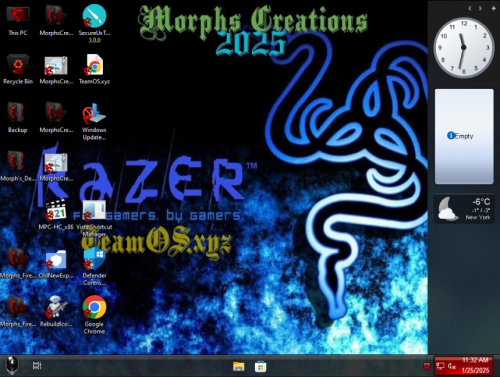Toggle the volume speaker tray icon
This screenshot has width=500, height=377.
coord(452,366)
